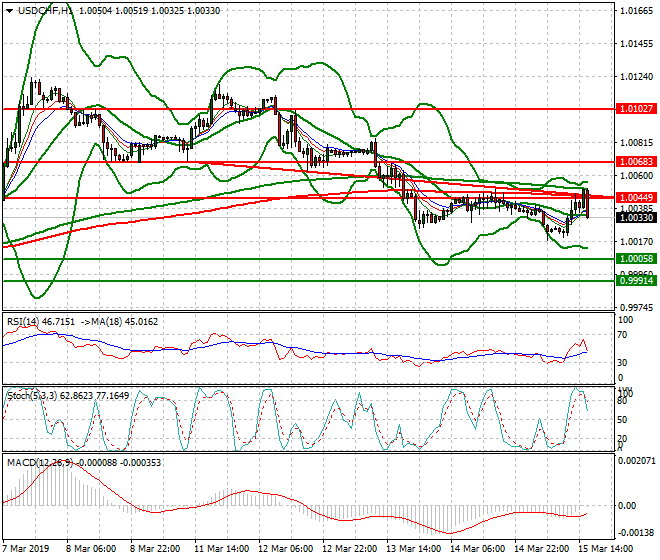This screenshot has height=560, width=660.
Task: Click the 1.01665 price scale value
Action: point(636,11)
